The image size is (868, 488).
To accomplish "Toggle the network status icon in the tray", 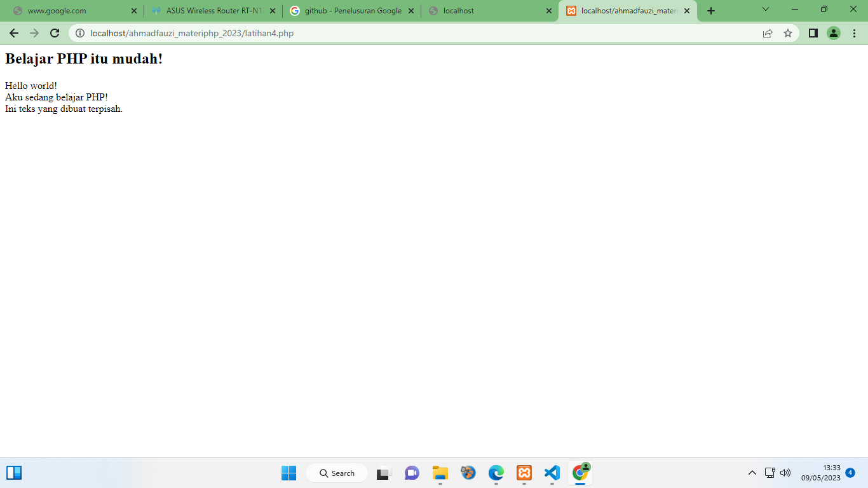I will tap(769, 473).
